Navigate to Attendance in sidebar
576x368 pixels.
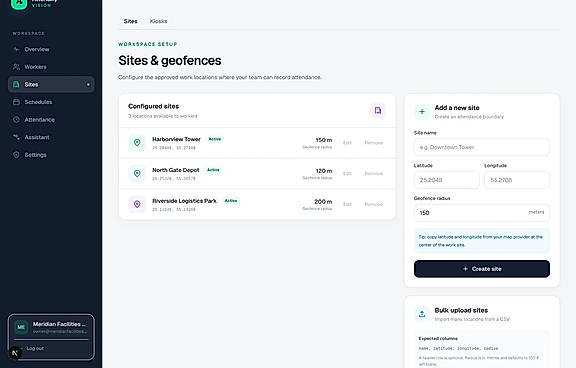pyautogui.click(x=51, y=120)
